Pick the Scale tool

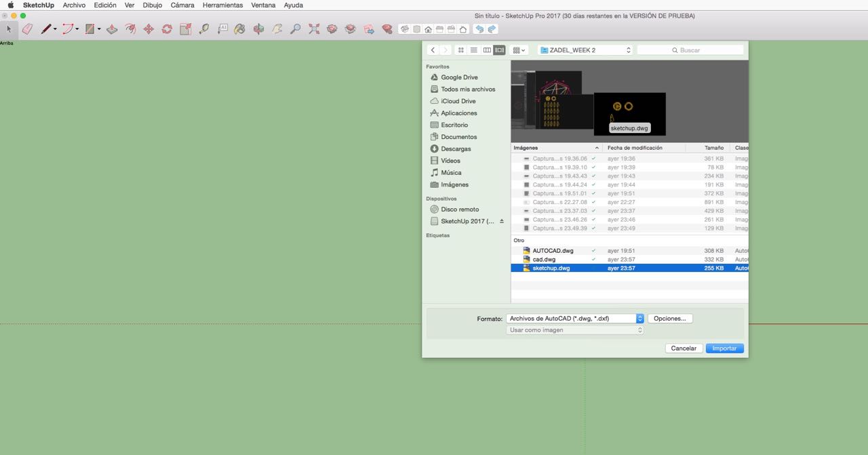point(185,29)
